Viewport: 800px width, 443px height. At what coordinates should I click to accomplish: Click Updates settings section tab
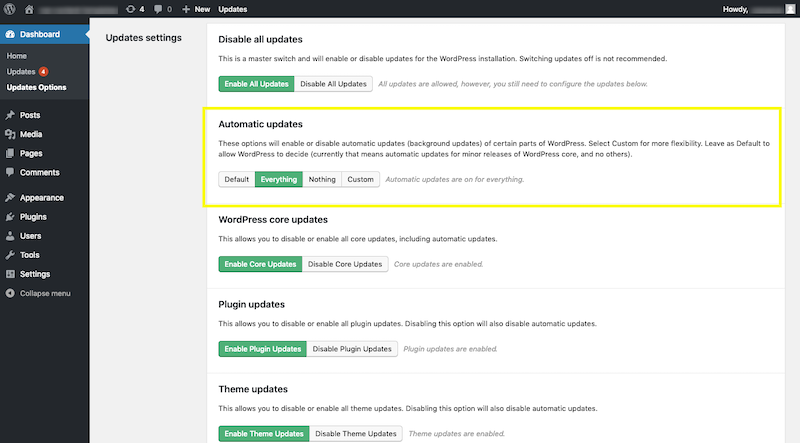tap(143, 38)
